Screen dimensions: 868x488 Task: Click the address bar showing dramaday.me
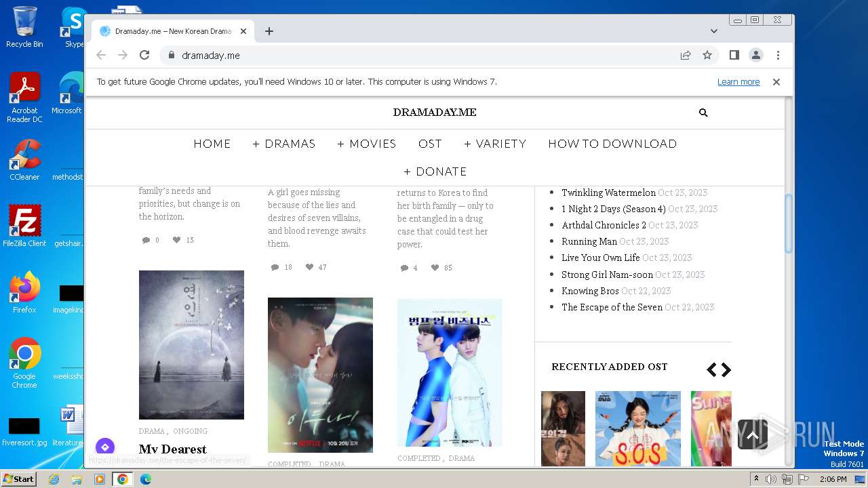(x=420, y=56)
